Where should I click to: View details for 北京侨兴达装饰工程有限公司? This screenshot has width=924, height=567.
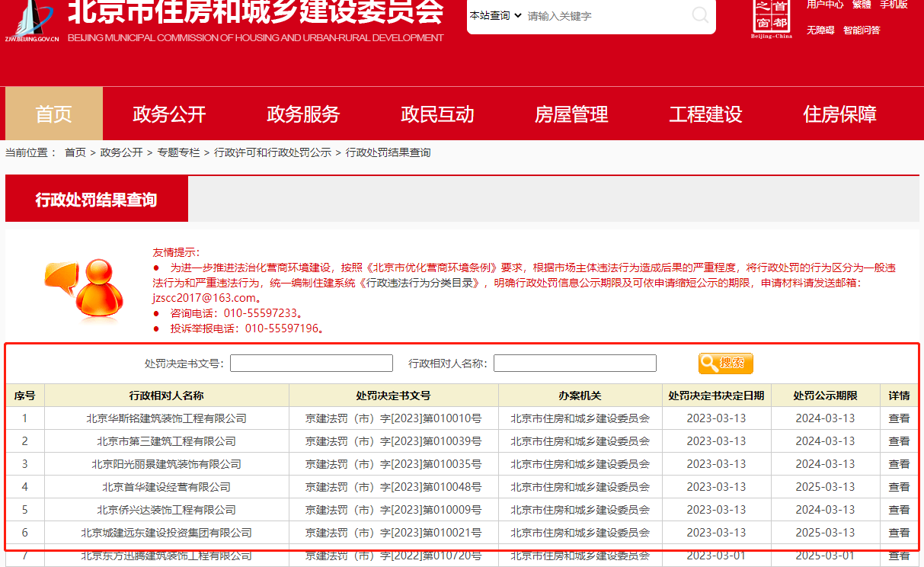click(x=899, y=510)
